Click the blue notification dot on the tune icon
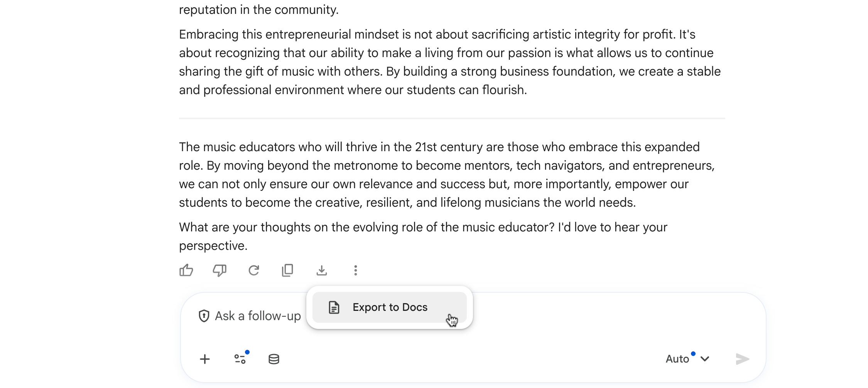868x388 pixels. click(248, 351)
